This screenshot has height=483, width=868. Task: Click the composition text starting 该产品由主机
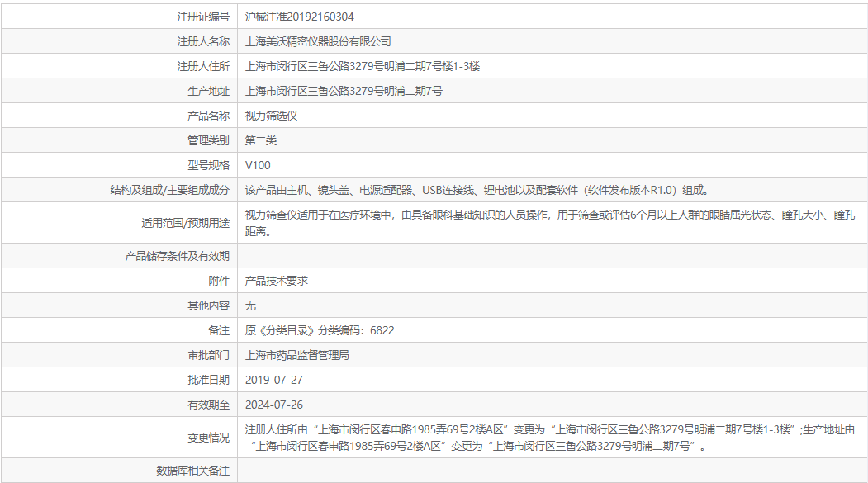tap(477, 191)
